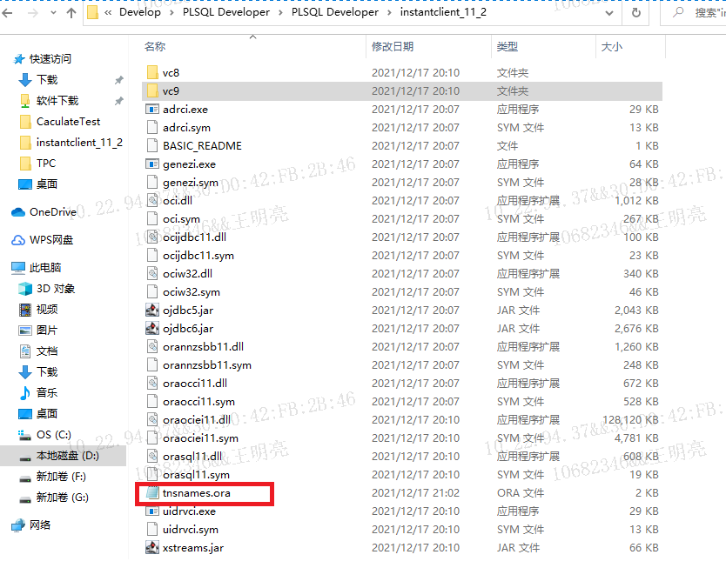Open 网络 network icon in sidebar
This screenshot has width=726, height=588.
point(18,525)
